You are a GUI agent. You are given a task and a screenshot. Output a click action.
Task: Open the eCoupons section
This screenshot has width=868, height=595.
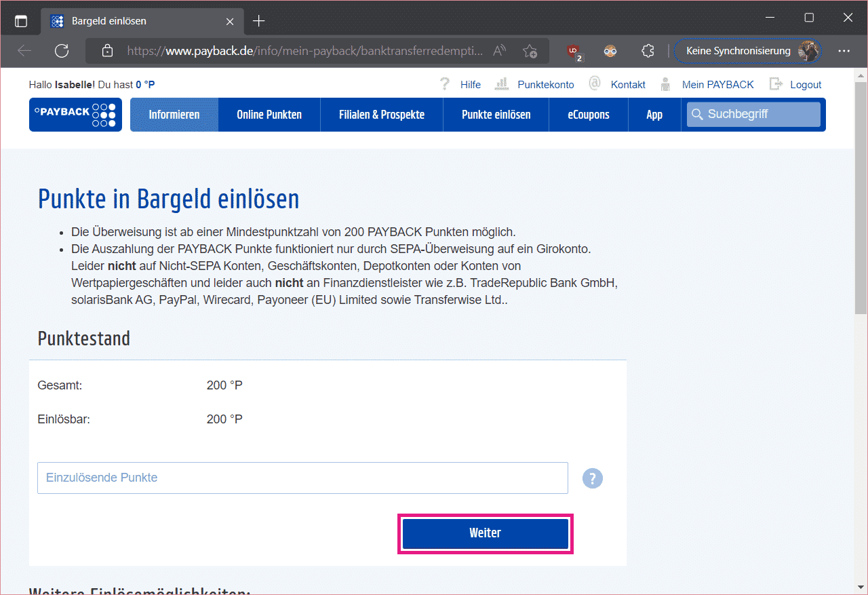coord(588,114)
